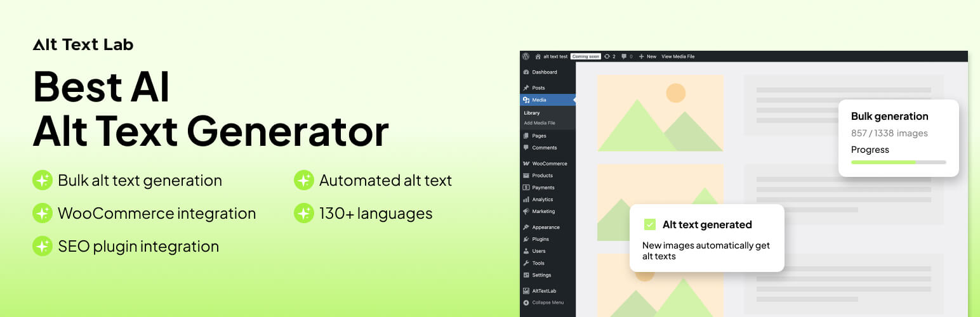Open the Library submenu item under Media

tap(532, 113)
